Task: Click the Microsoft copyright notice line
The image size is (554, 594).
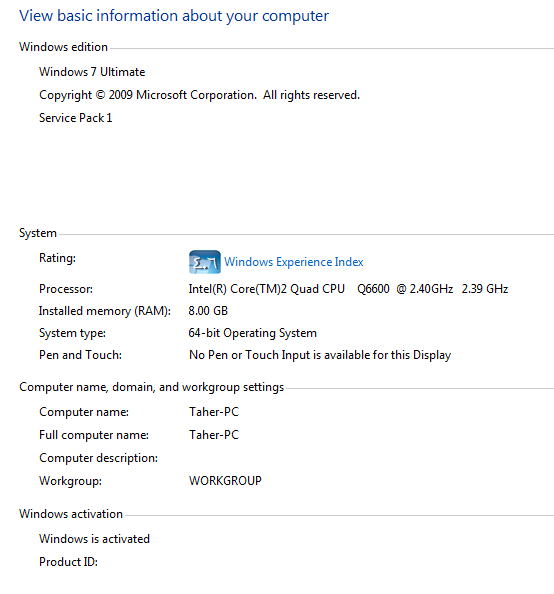Action: pyautogui.click(x=199, y=95)
